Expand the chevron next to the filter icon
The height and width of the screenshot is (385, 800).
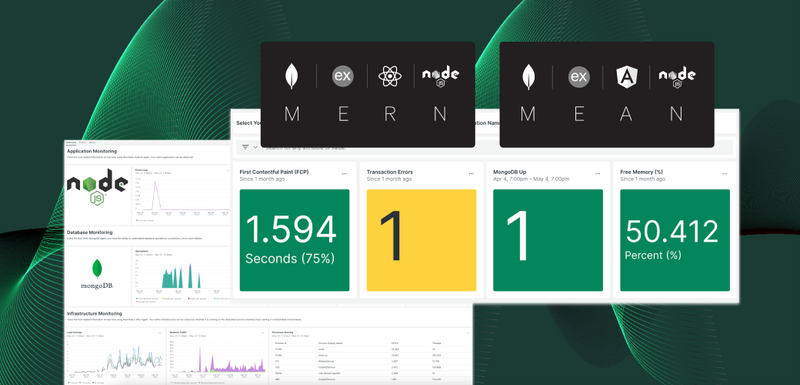256,147
